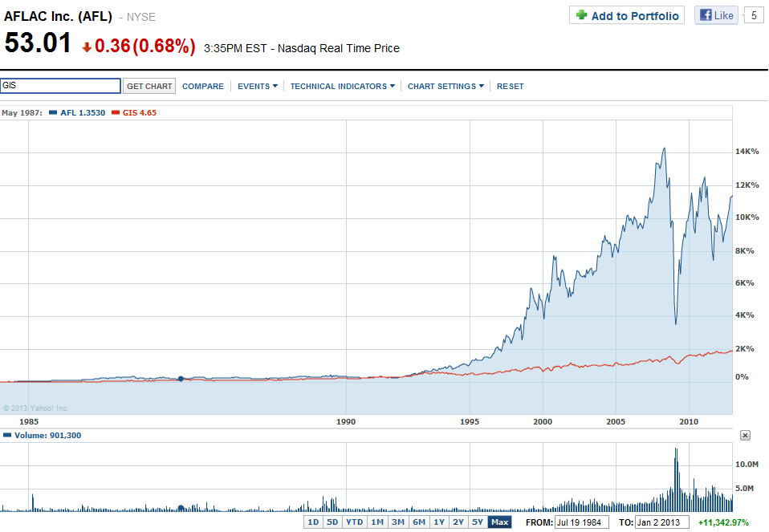Viewport: 769px width, 532px height.
Task: Click the GET CHART button
Action: click(149, 87)
